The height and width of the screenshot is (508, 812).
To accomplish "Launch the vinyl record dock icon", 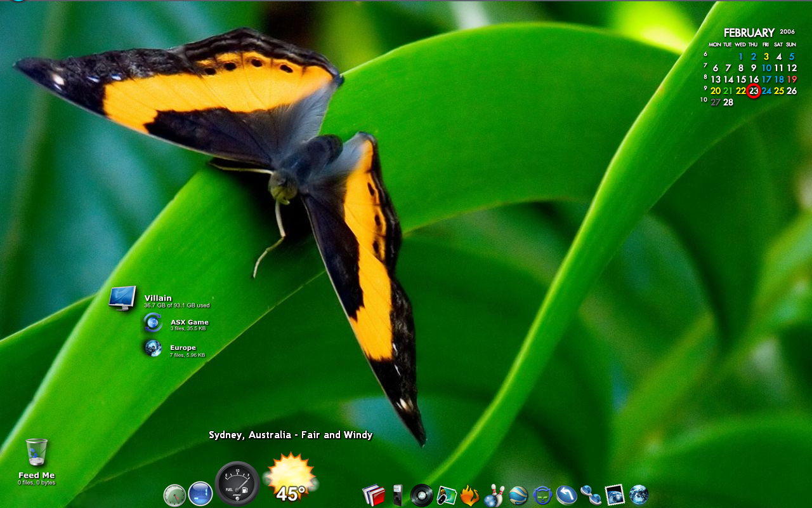I will click(421, 495).
